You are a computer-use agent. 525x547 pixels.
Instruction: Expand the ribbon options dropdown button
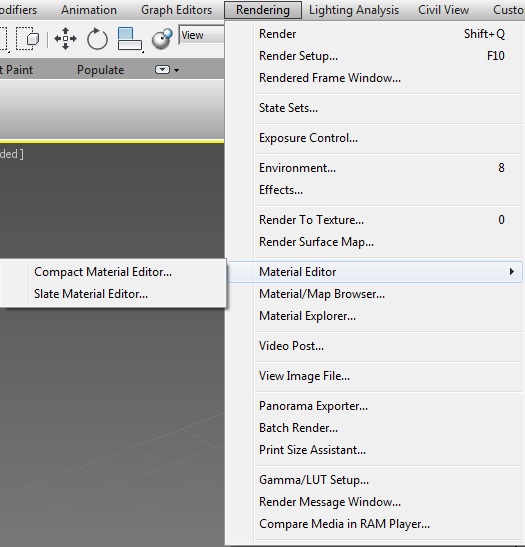(167, 70)
